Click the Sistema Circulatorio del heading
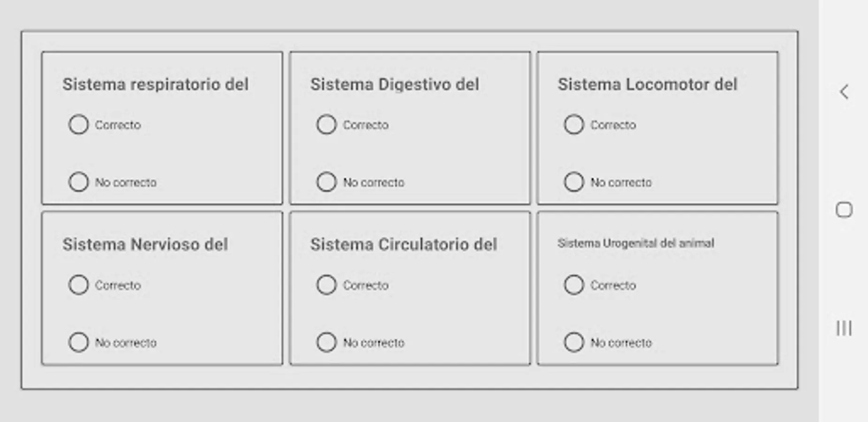868x422 pixels. click(x=403, y=244)
